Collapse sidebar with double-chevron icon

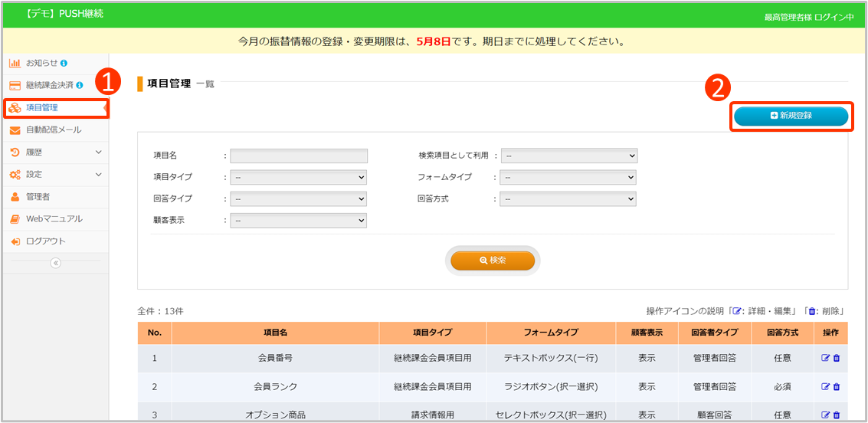click(55, 263)
